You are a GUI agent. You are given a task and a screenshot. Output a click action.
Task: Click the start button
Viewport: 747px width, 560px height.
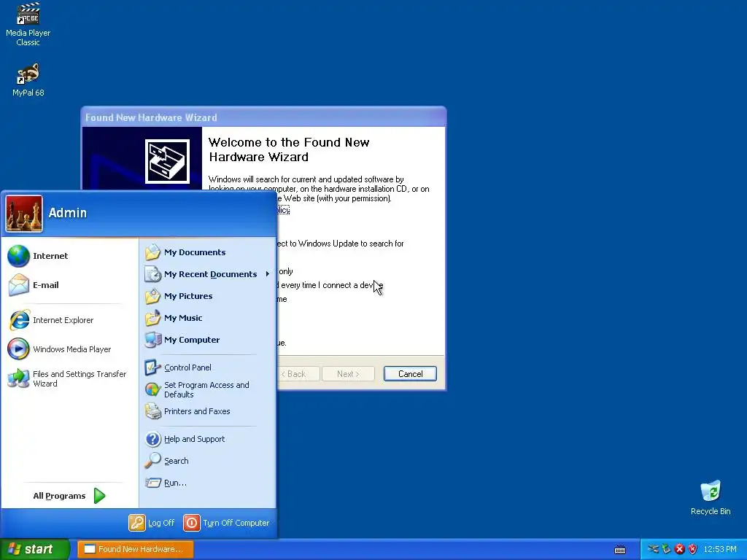[34, 549]
